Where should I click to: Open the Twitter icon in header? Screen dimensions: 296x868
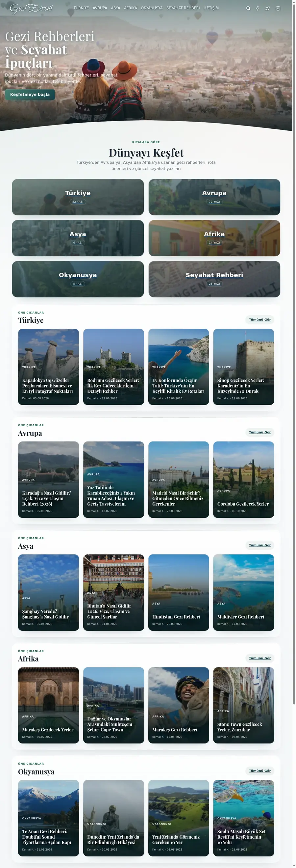coord(267,9)
